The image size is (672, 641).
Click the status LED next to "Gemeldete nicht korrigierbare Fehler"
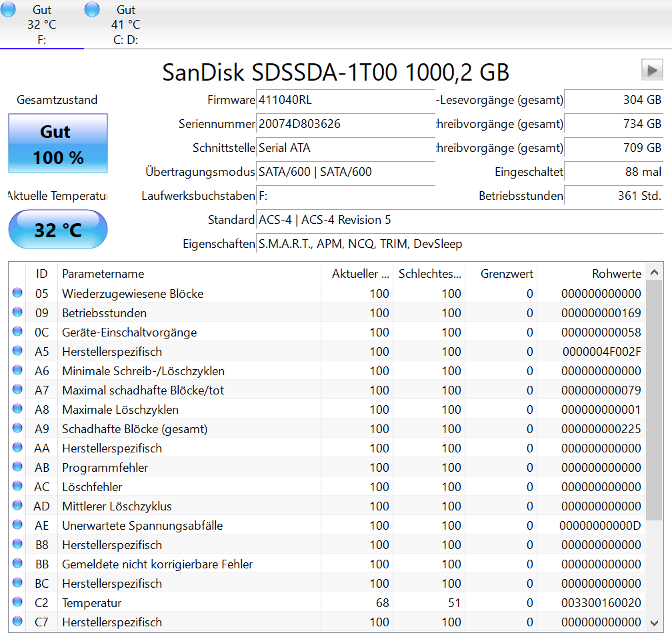pyautogui.click(x=17, y=564)
